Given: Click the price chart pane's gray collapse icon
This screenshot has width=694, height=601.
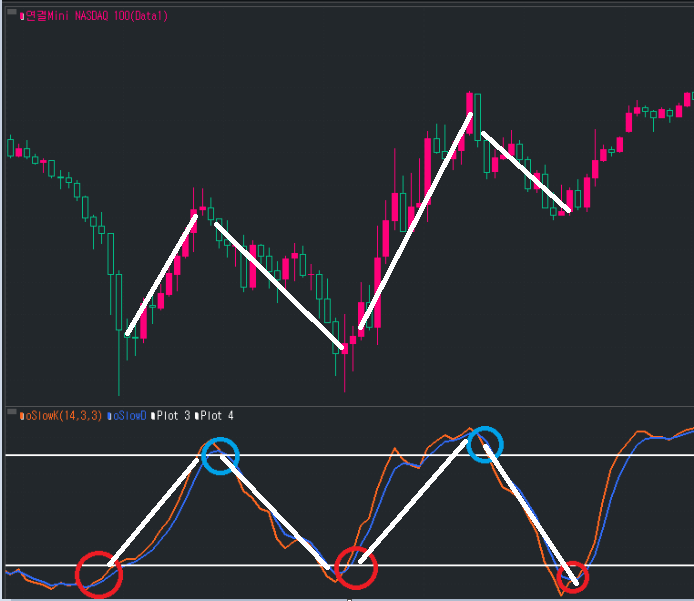Looking at the screenshot, I should click(x=12, y=12).
